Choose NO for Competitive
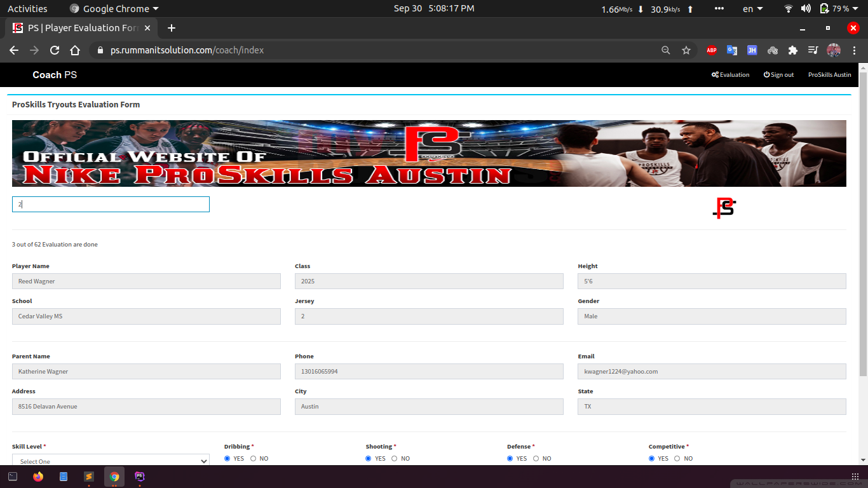This screenshot has width=868, height=488. click(677, 459)
